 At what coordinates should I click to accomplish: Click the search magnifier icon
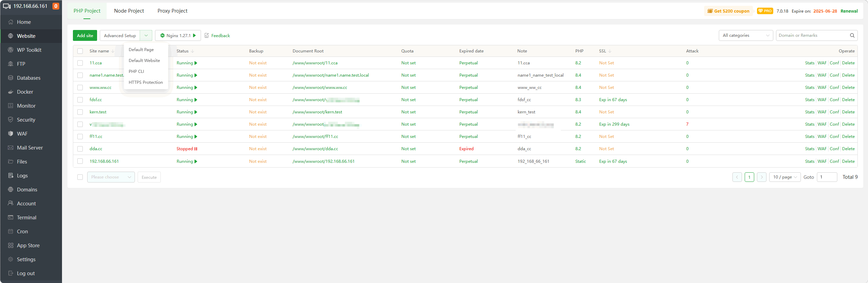pyautogui.click(x=852, y=35)
